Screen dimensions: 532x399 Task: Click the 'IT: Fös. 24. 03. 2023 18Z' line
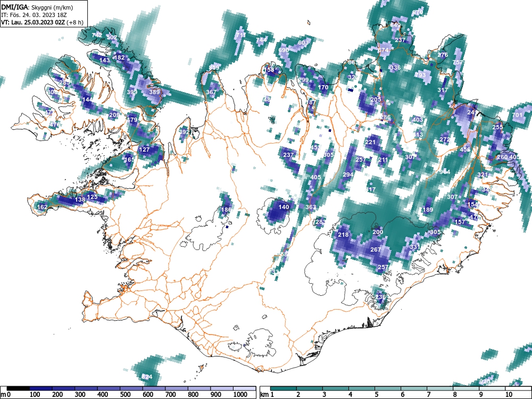(34, 15)
